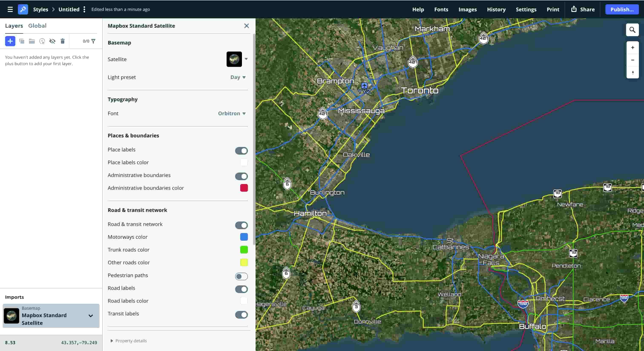Image resolution: width=644 pixels, height=351 pixels.
Task: Open Fonts from the top bar
Action: coord(441,9)
